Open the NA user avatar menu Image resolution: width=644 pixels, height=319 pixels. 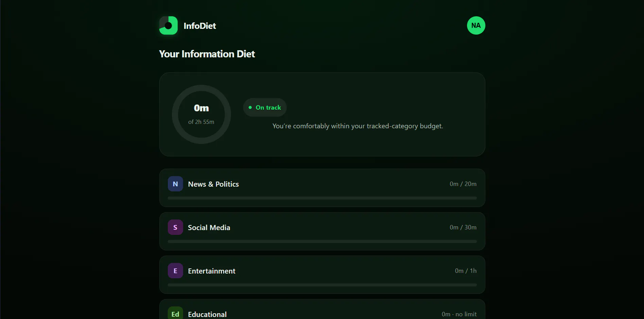pyautogui.click(x=476, y=25)
